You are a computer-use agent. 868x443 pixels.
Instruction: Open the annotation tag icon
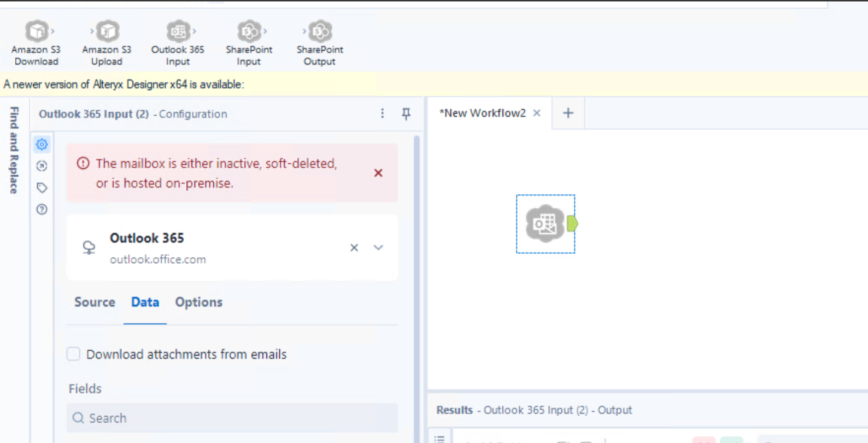pos(42,188)
